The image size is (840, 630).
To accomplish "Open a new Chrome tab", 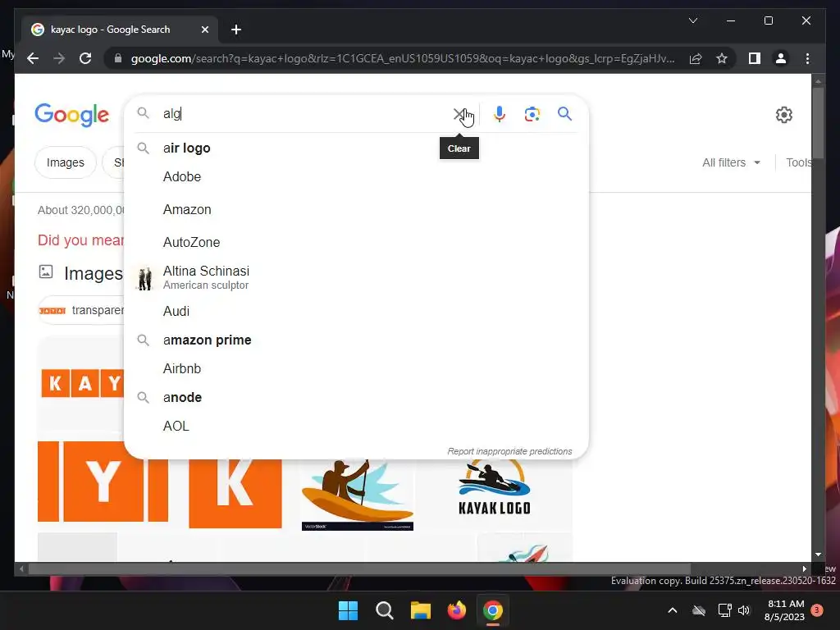I will tap(236, 30).
